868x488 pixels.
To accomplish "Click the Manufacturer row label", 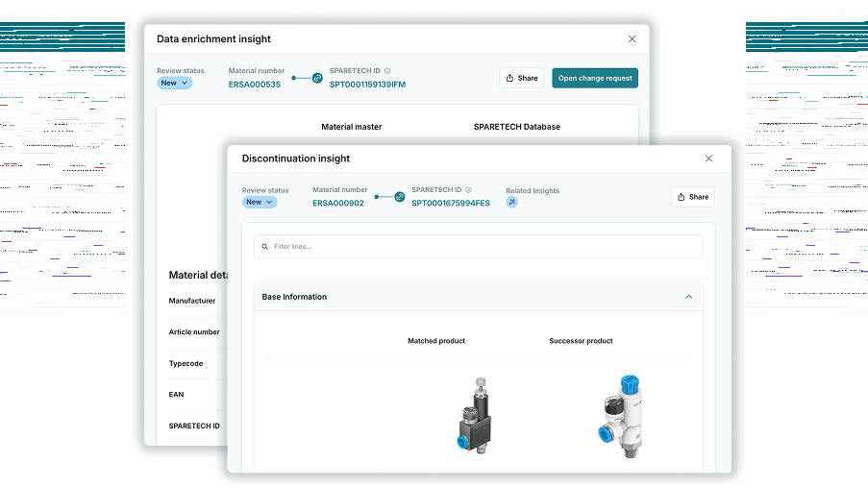I will click(192, 301).
